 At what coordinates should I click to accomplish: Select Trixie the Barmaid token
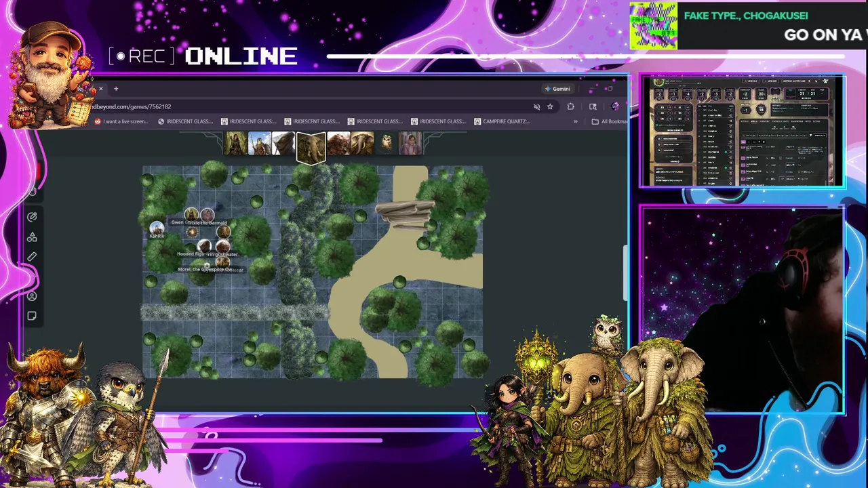[207, 215]
